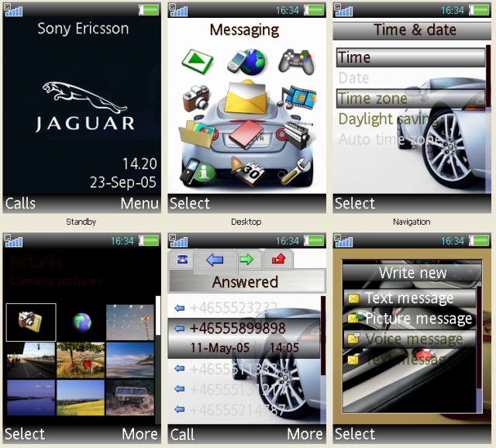
Task: Select Time in Time & date menu
Action: coord(410,57)
